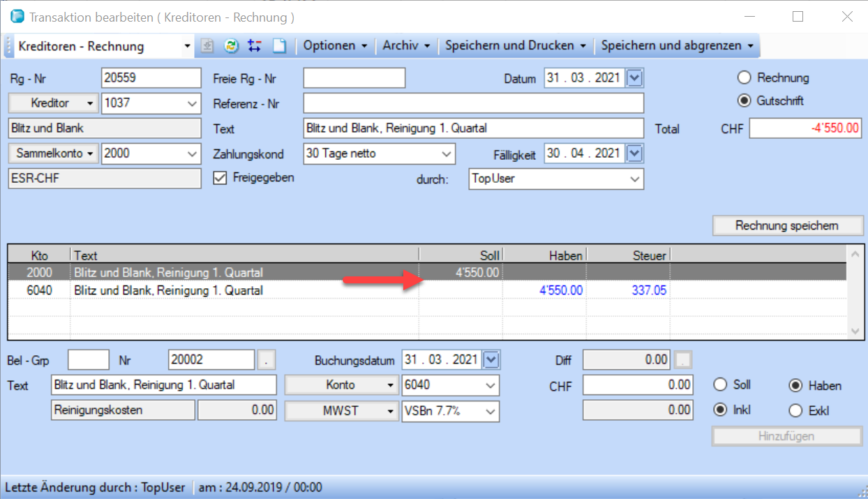
Task: Click the small dot button beside Nr field
Action: tap(267, 360)
